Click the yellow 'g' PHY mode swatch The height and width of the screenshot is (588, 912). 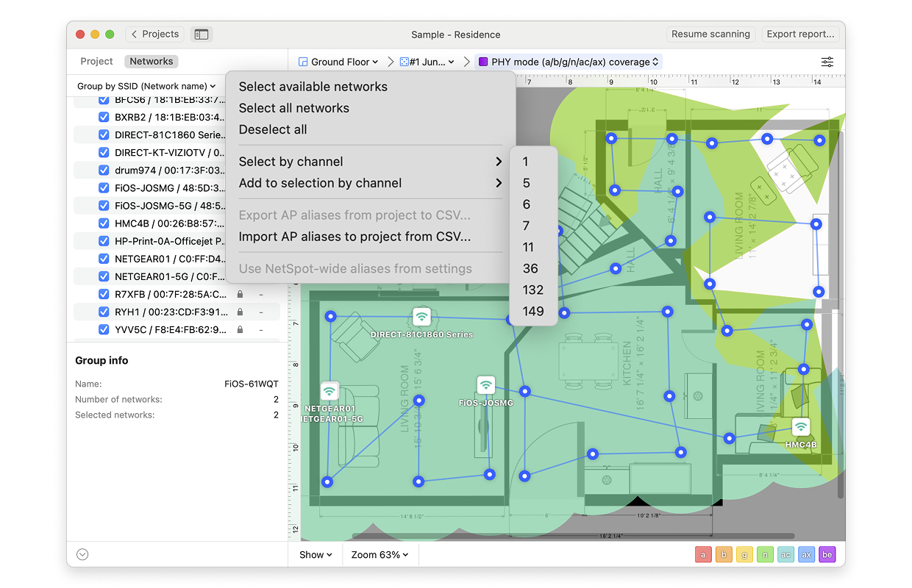pos(744,555)
